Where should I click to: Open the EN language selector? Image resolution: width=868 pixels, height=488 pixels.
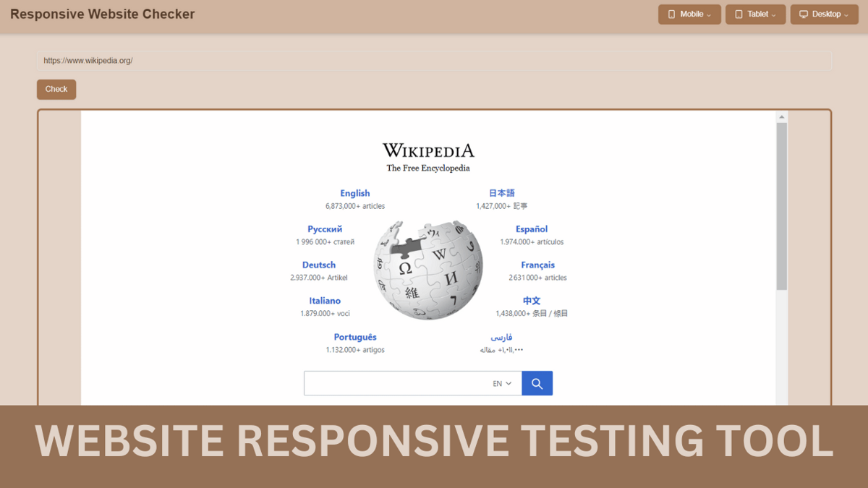click(502, 383)
